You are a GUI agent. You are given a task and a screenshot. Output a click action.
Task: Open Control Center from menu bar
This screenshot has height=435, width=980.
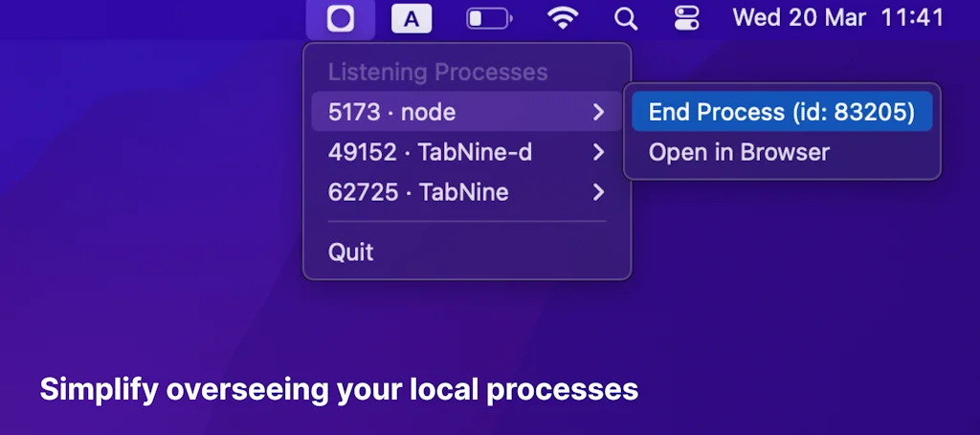tap(687, 18)
